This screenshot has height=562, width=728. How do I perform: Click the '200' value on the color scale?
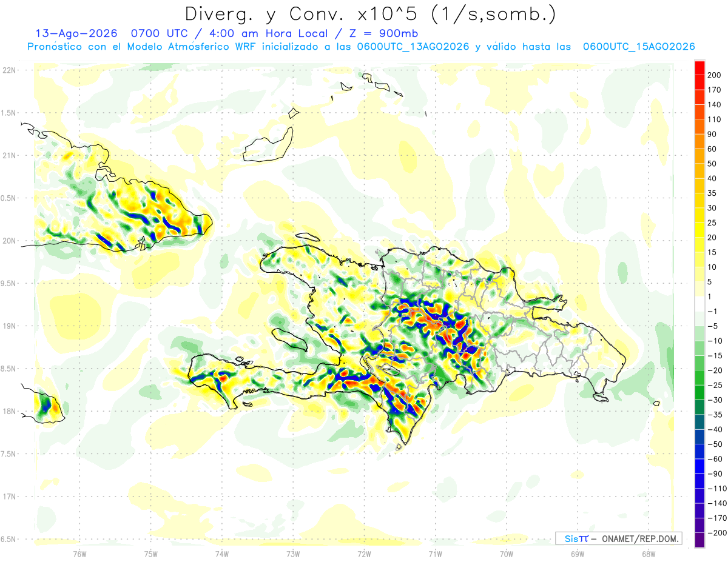pos(714,75)
